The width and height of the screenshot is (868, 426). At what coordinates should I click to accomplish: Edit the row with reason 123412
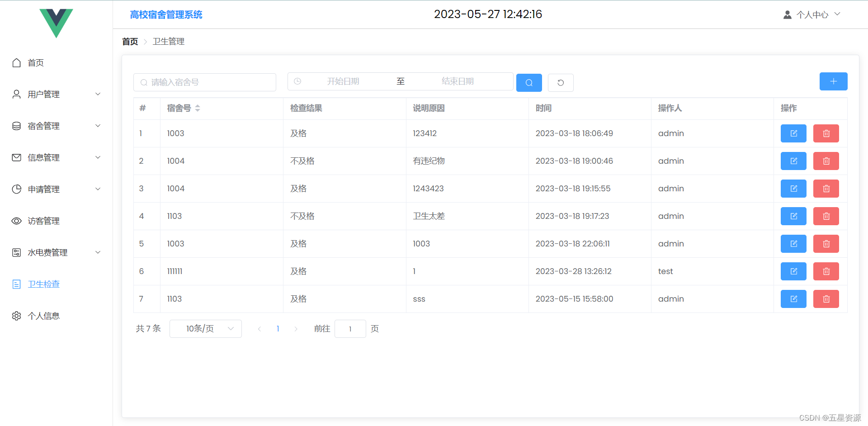tap(793, 133)
